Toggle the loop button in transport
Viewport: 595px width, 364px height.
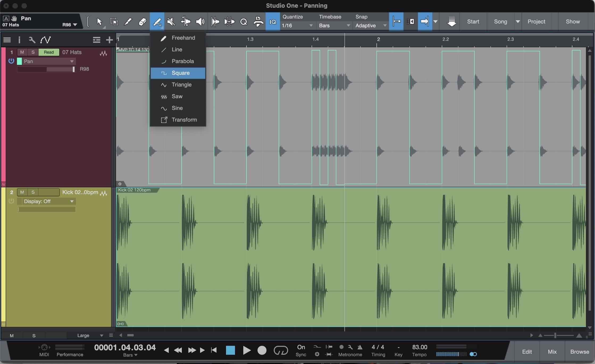click(x=281, y=350)
